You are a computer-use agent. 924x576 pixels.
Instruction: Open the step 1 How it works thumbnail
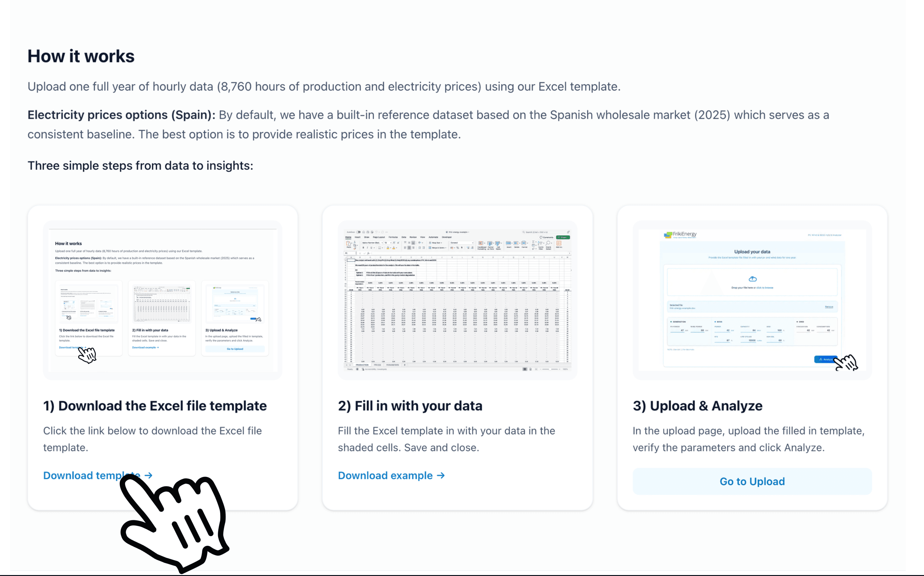pos(162,300)
